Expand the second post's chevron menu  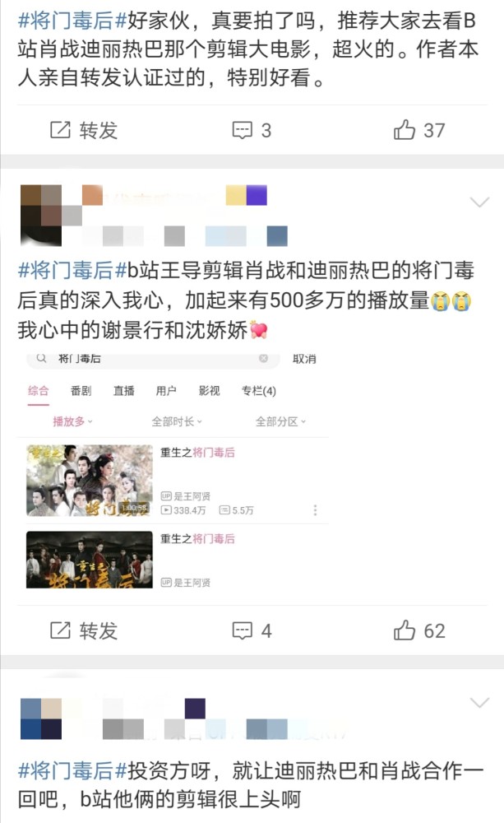point(479,202)
